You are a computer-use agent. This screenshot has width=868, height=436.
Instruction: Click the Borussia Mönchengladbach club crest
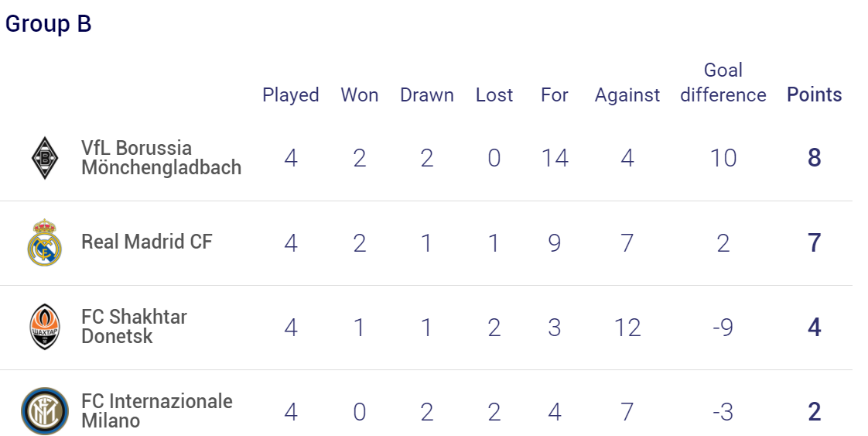click(44, 158)
